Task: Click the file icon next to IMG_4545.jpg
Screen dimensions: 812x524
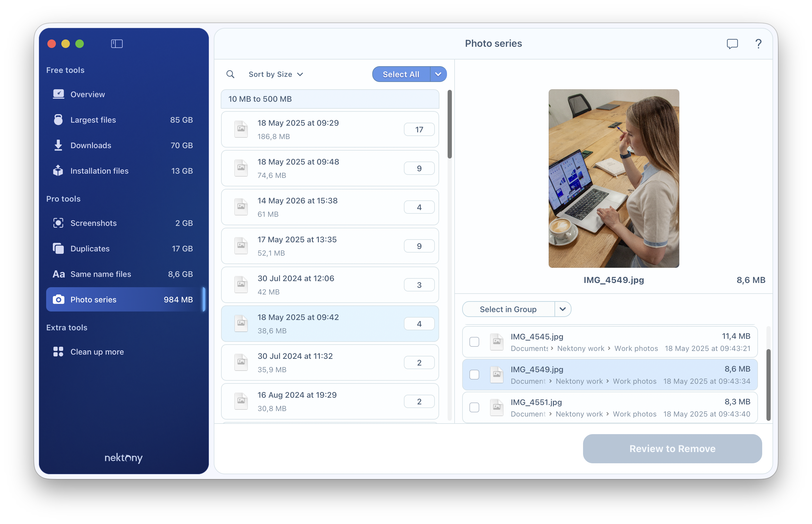Action: tap(497, 342)
